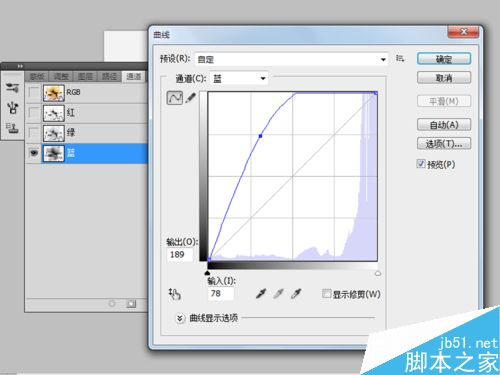Click the selected curve control point
Image resolution: width=500 pixels, height=375 pixels.
[x=260, y=136]
